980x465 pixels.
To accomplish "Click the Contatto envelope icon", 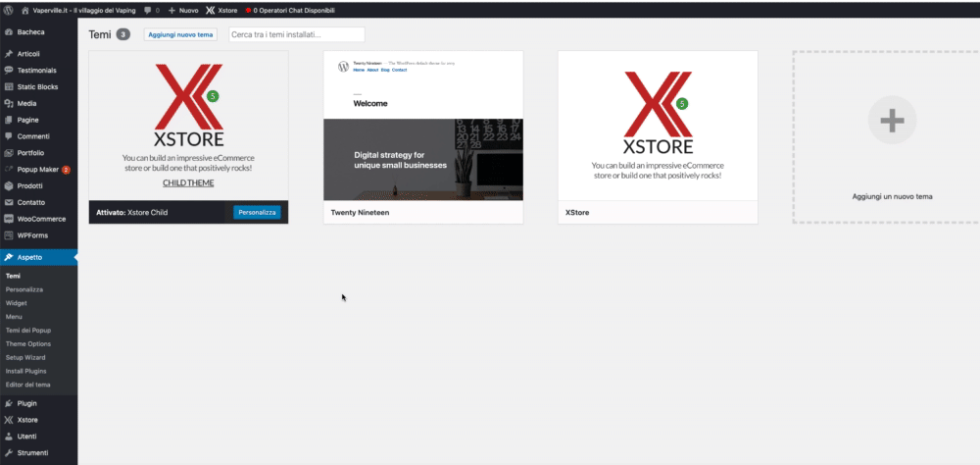I will click(x=9, y=202).
